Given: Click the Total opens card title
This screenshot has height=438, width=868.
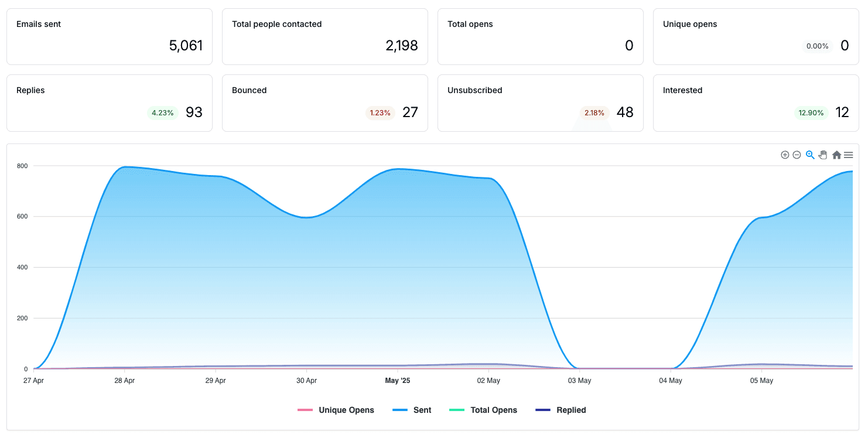Looking at the screenshot, I should tap(470, 24).
